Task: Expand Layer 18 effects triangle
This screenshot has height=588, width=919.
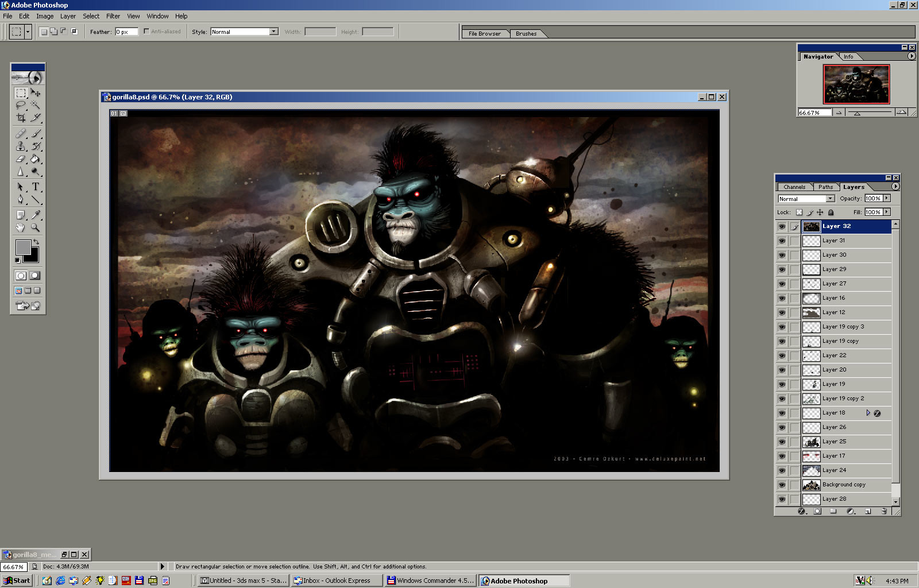Action: pos(868,413)
